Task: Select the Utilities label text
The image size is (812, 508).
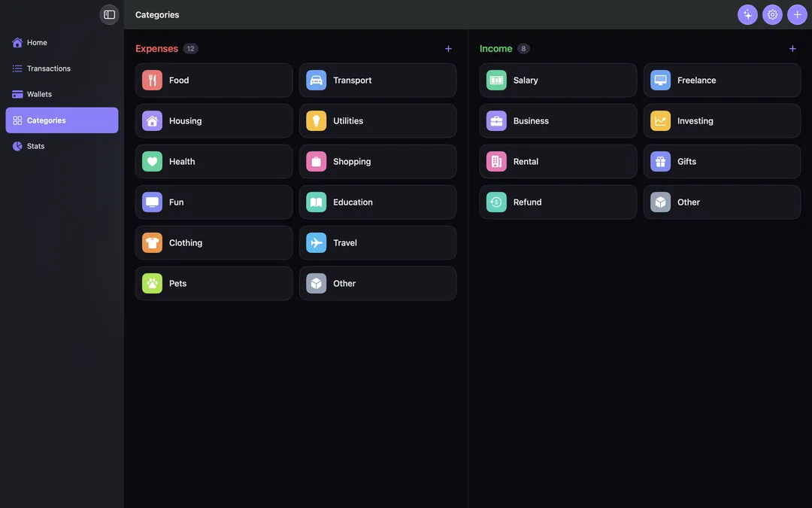Action: tap(348, 120)
